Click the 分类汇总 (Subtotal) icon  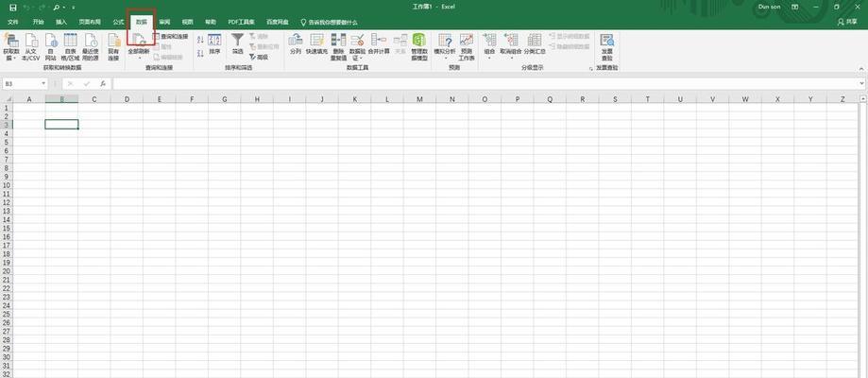(535, 43)
